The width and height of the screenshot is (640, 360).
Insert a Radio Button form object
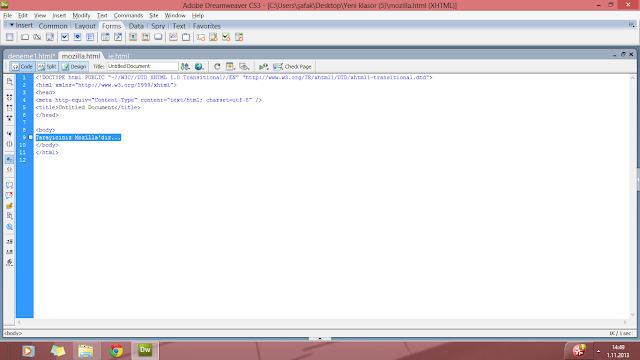pyautogui.click(x=77, y=37)
